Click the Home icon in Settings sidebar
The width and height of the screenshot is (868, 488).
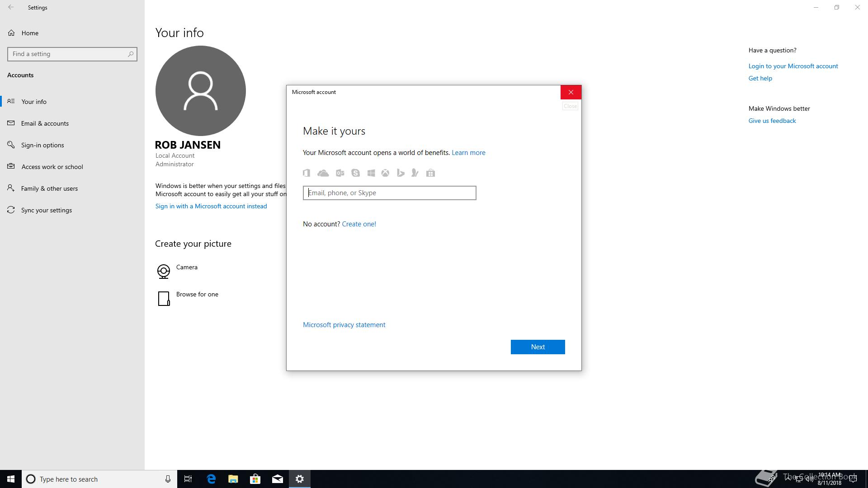pyautogui.click(x=11, y=33)
